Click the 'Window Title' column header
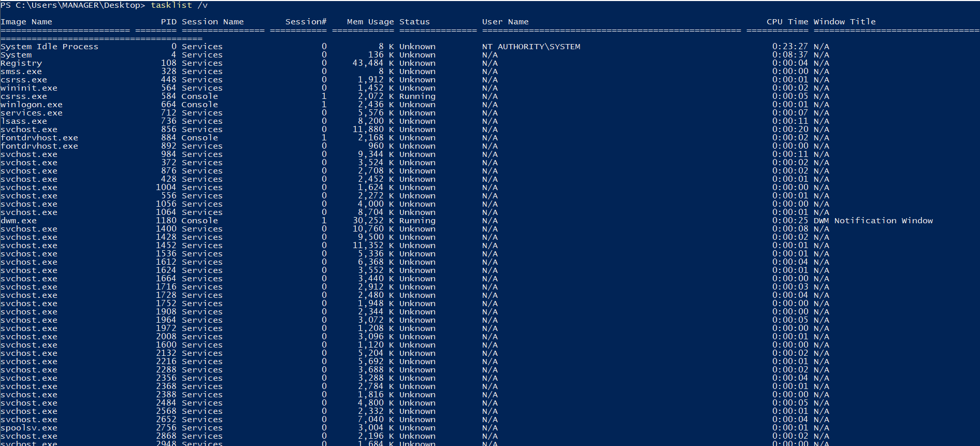Viewport: 980px width, 446px height. pos(845,22)
